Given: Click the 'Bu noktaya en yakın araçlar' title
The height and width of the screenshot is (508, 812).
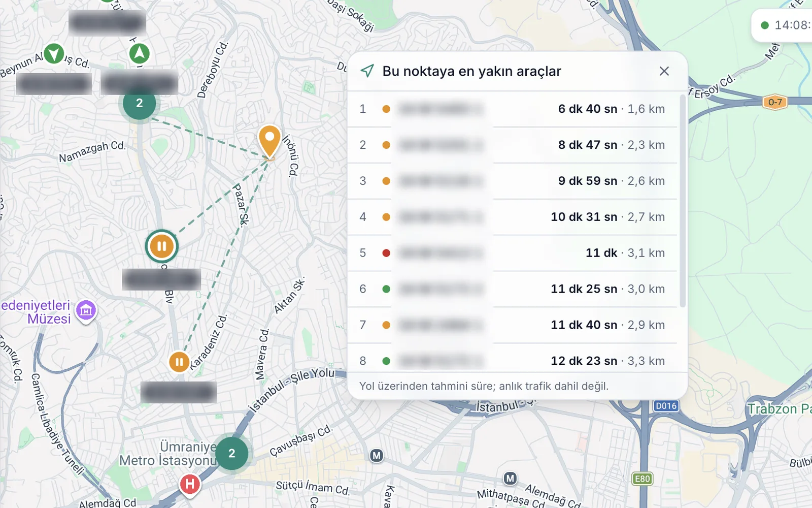Looking at the screenshot, I should 472,71.
